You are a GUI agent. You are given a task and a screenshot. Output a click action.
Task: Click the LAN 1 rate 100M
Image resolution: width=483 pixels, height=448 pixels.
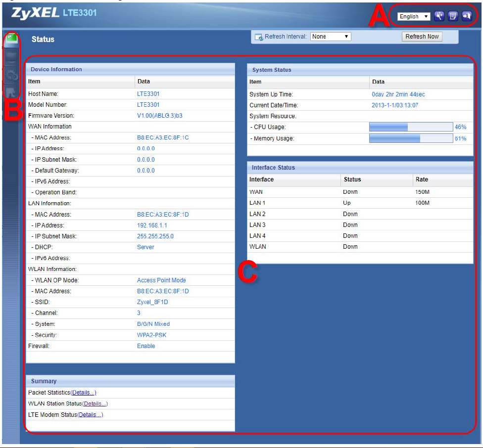coord(422,203)
